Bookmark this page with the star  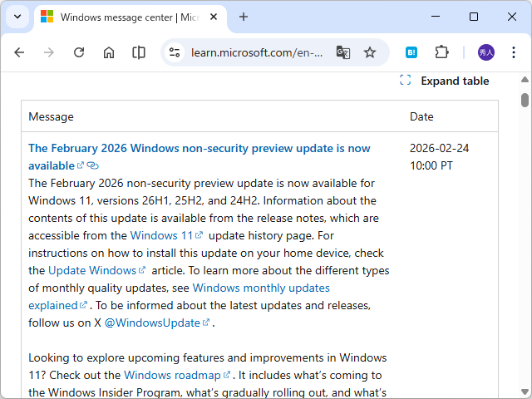(370, 52)
